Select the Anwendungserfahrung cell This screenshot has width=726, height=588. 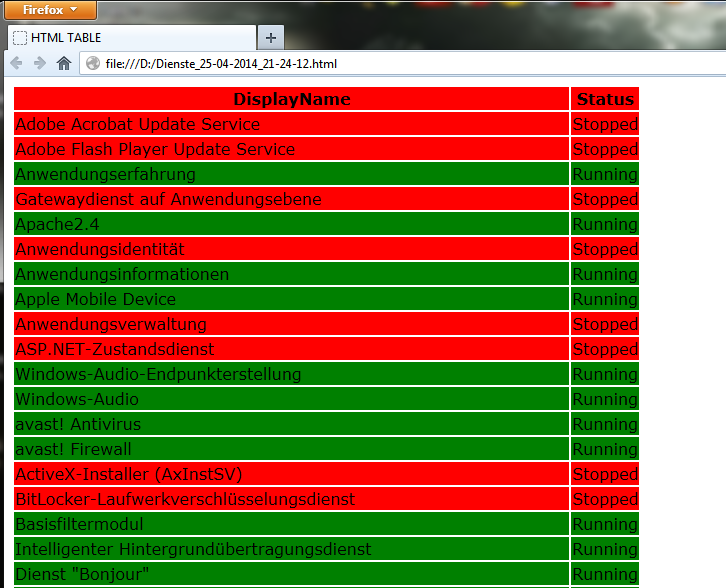[x=291, y=174]
